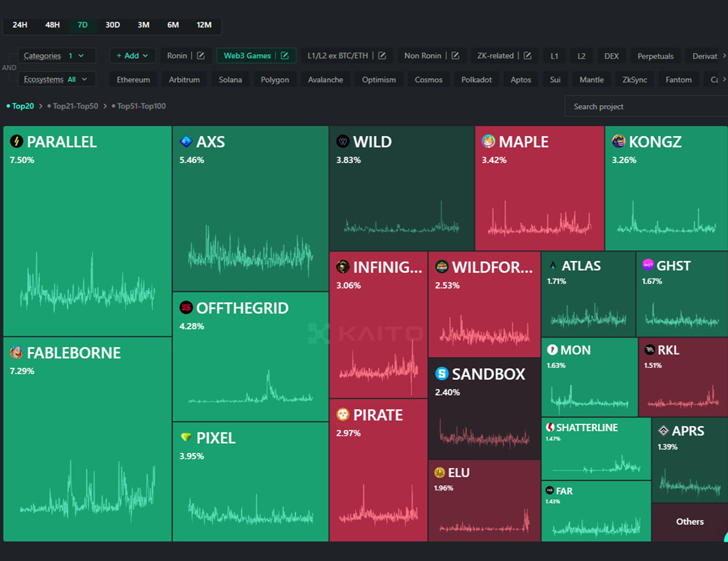The height and width of the screenshot is (561, 728).
Task: Select the L2 category filter
Action: 582,56
